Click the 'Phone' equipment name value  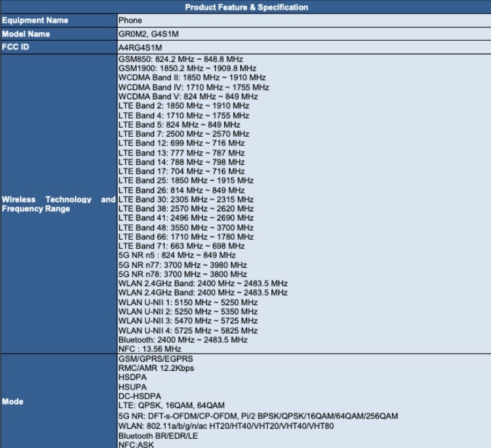[130, 20]
